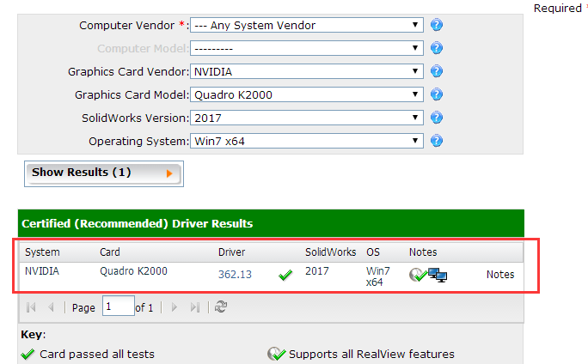Sort results by the Card column header
The image size is (588, 364).
click(110, 252)
